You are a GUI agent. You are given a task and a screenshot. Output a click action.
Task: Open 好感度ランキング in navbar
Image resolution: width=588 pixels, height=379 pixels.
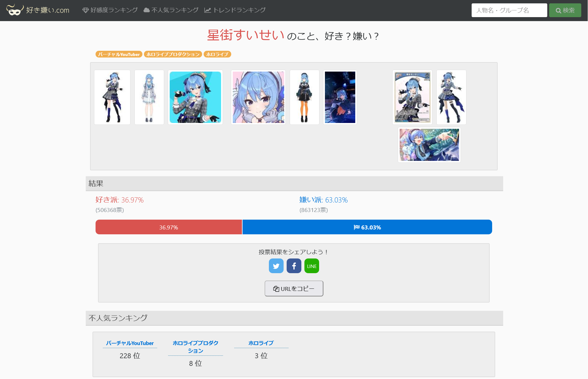[x=110, y=10]
